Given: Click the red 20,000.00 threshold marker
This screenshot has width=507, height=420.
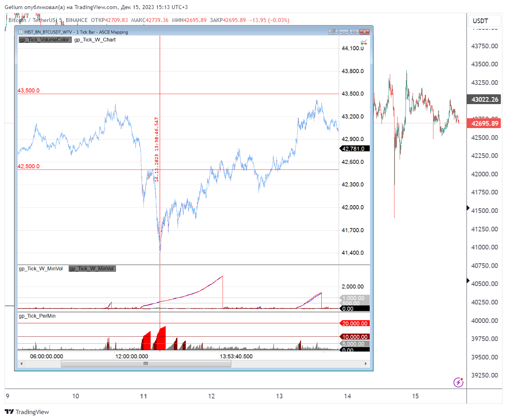Looking at the screenshot, I should point(354,323).
